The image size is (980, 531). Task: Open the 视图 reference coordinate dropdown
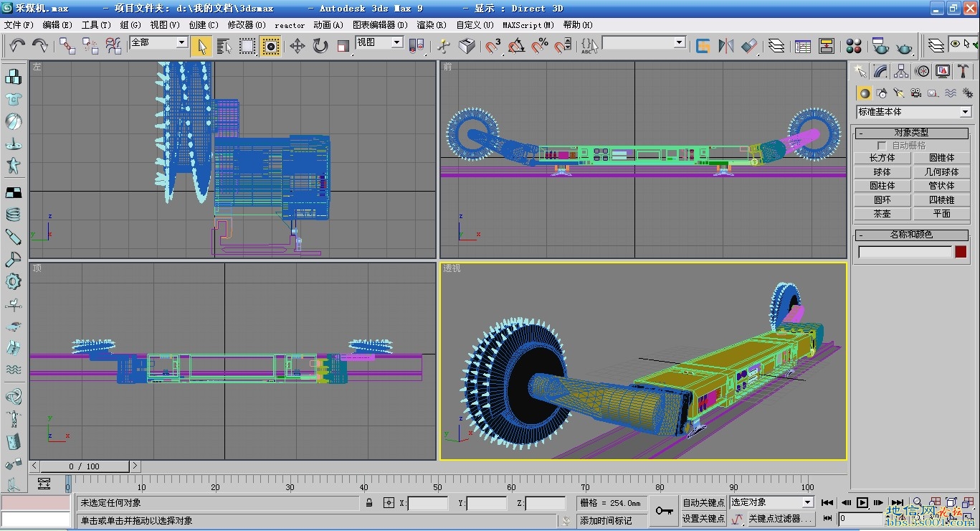[x=379, y=43]
